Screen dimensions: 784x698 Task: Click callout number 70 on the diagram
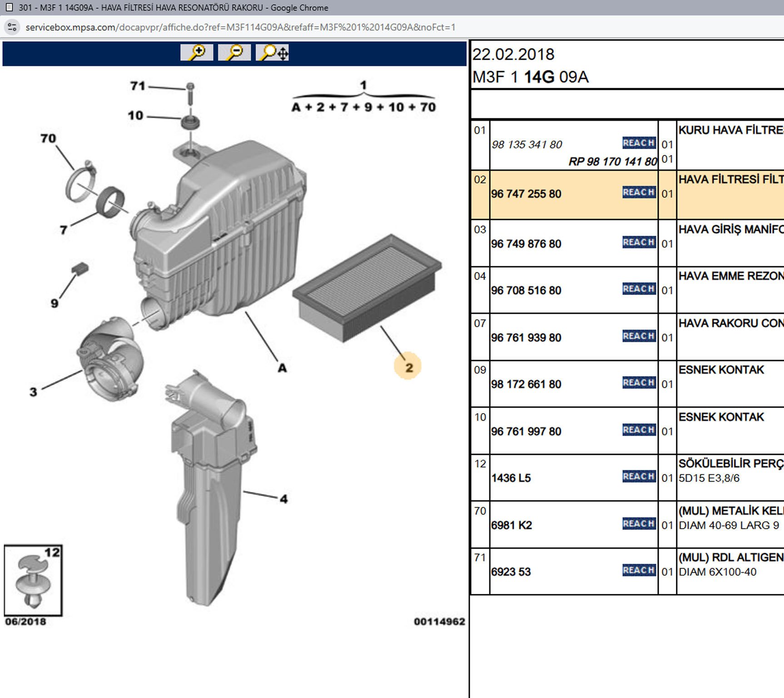[48, 138]
